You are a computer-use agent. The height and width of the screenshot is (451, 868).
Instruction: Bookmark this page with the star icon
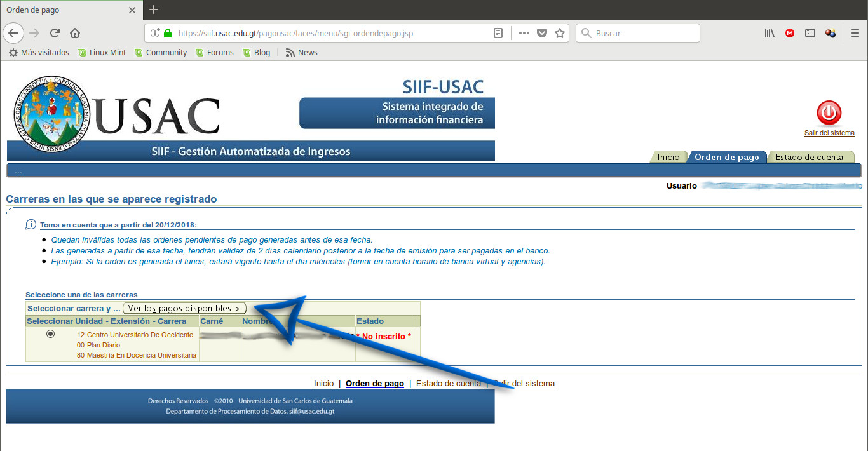[560, 33]
